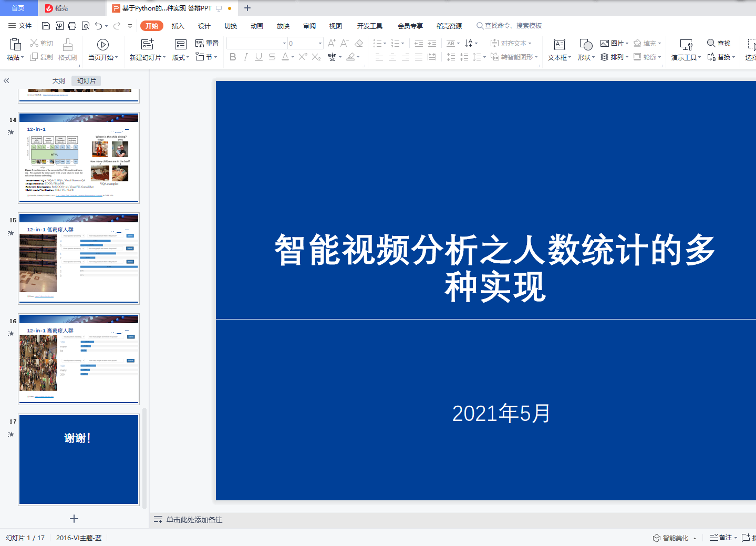Click the New Slide (新建幻灯片) icon
The height and width of the screenshot is (546, 756).
pos(148,45)
